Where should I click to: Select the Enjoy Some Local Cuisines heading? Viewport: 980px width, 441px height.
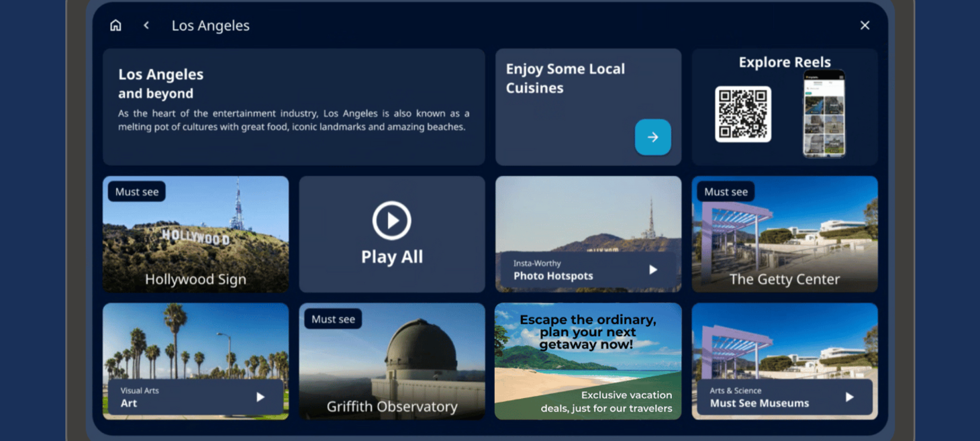click(x=565, y=78)
